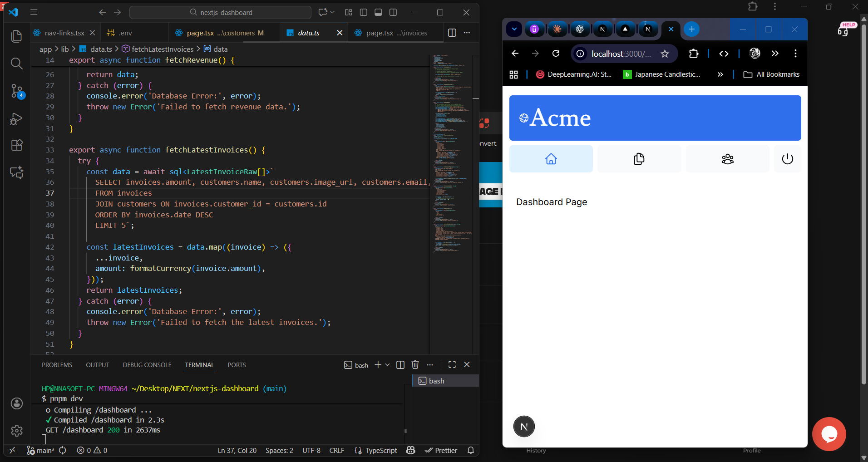The height and width of the screenshot is (462, 868).
Task: Open the Run and Debug view
Action: pyautogui.click(x=16, y=118)
